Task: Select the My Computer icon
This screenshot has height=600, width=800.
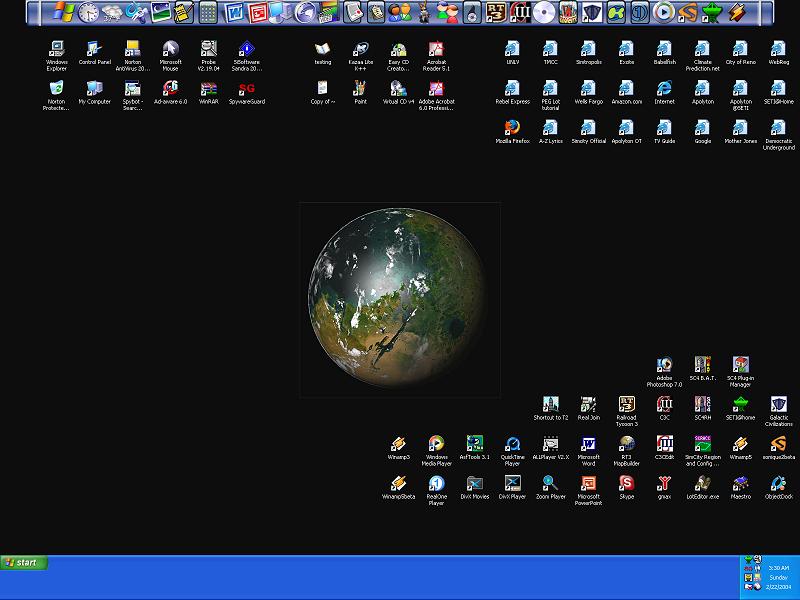Action: coord(95,89)
